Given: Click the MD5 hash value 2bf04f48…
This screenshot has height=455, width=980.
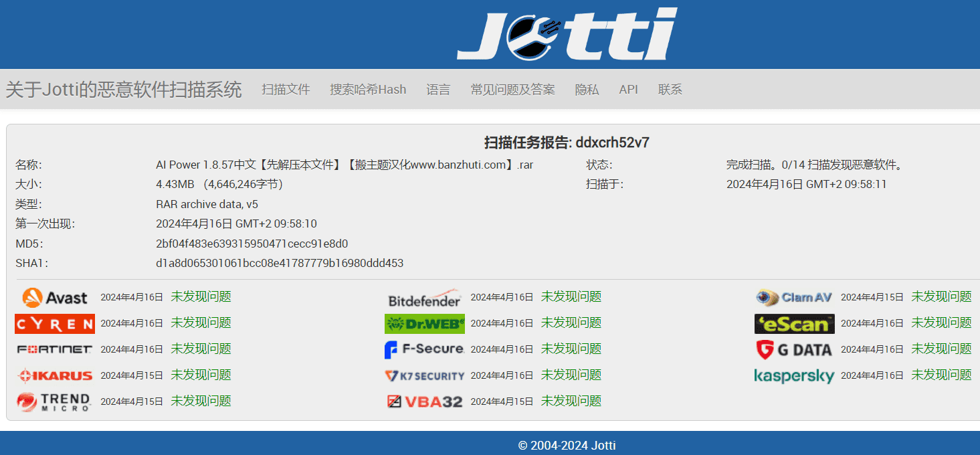Looking at the screenshot, I should 252,244.
